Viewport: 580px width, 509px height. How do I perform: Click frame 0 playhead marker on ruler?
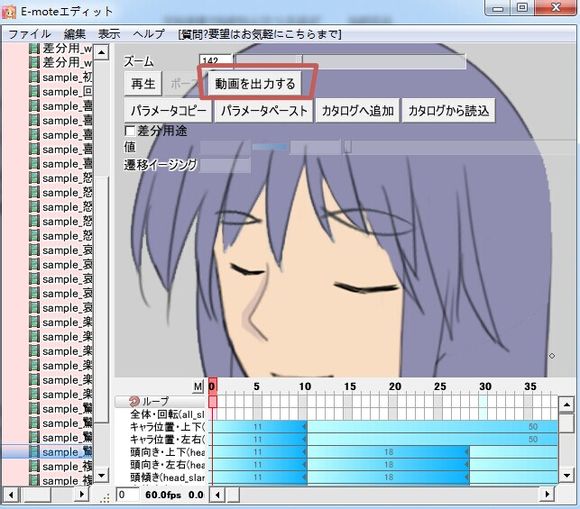(x=213, y=386)
